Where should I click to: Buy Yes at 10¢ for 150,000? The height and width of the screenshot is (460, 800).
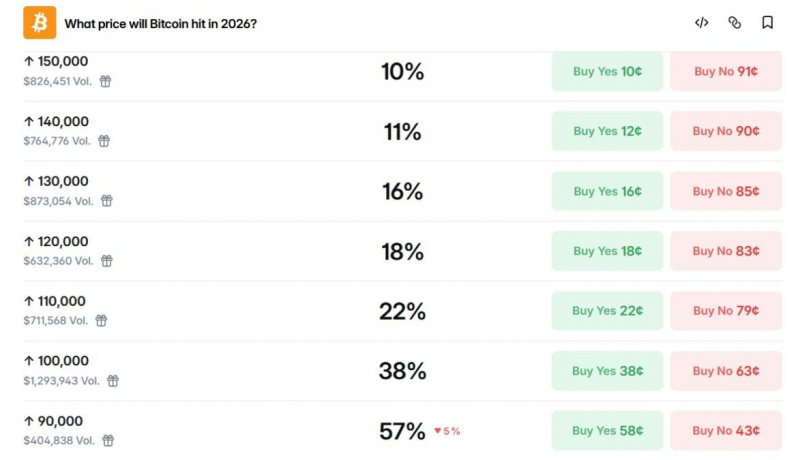click(607, 71)
